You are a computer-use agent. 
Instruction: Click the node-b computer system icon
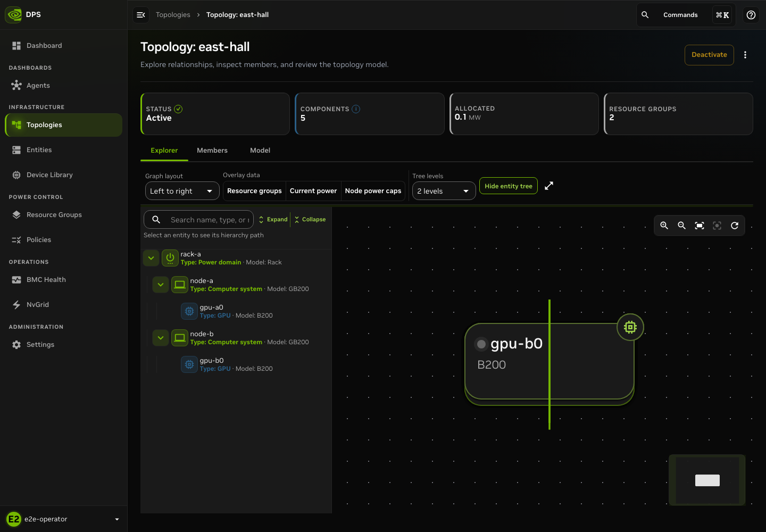(180, 338)
